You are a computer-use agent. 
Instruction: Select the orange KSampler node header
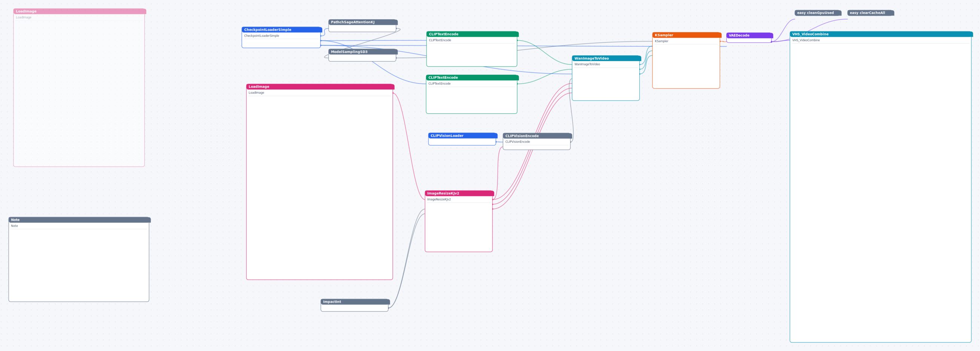[x=687, y=35]
